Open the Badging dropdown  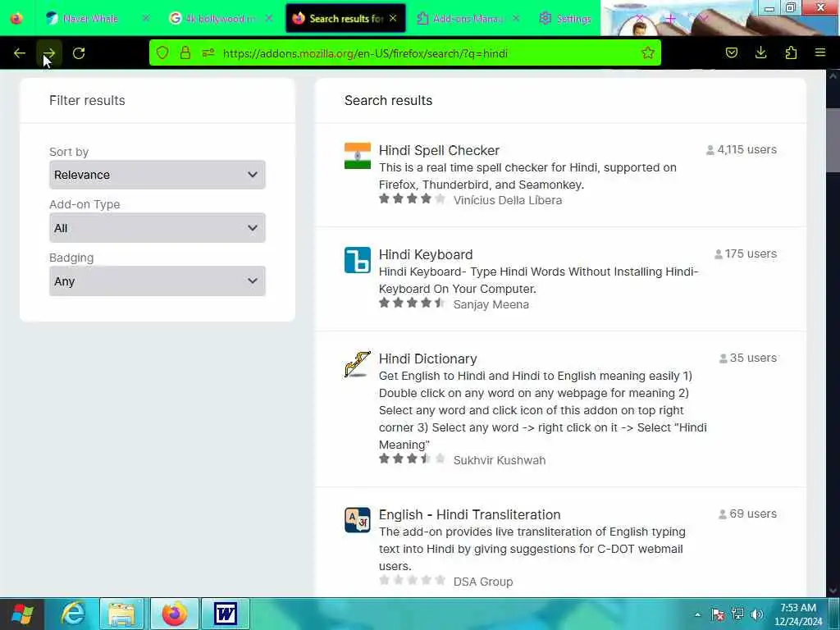point(157,281)
